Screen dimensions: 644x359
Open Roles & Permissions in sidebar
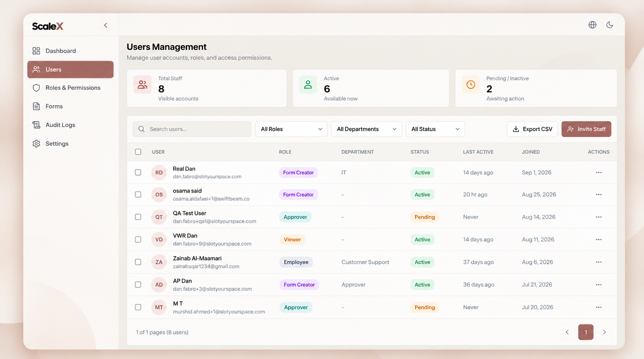[x=70, y=88]
